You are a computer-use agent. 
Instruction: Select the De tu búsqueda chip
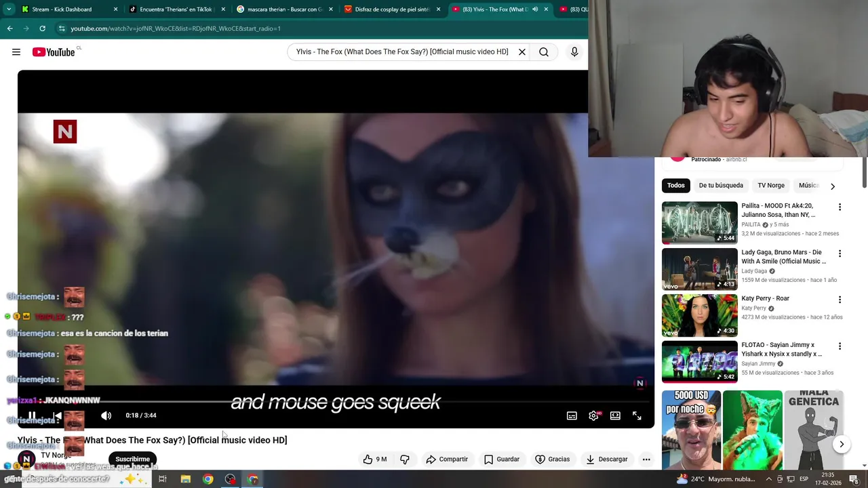[x=721, y=185]
